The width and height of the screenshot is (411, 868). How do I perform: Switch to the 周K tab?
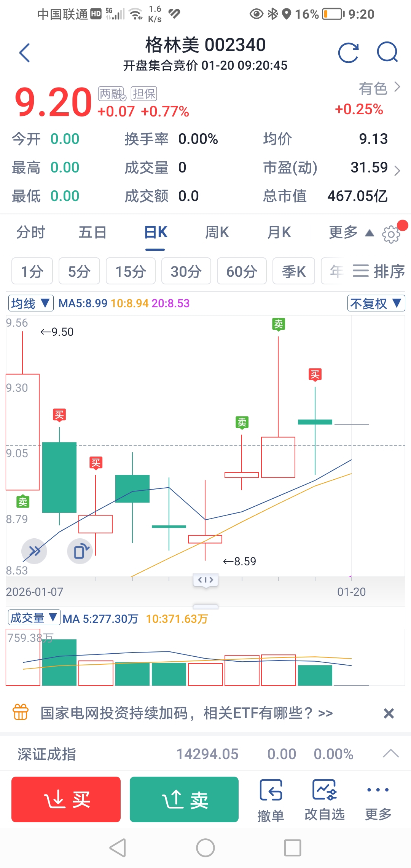217,232
